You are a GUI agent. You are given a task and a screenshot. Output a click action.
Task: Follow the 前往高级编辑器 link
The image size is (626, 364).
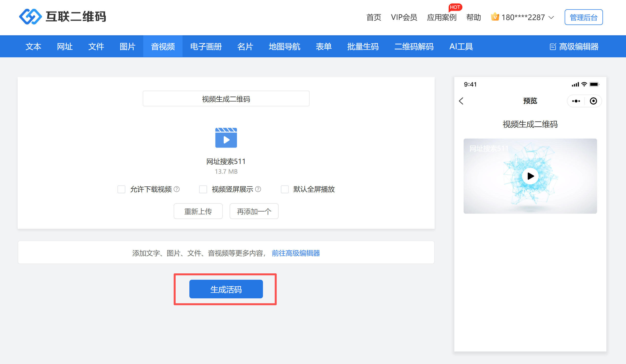click(296, 253)
